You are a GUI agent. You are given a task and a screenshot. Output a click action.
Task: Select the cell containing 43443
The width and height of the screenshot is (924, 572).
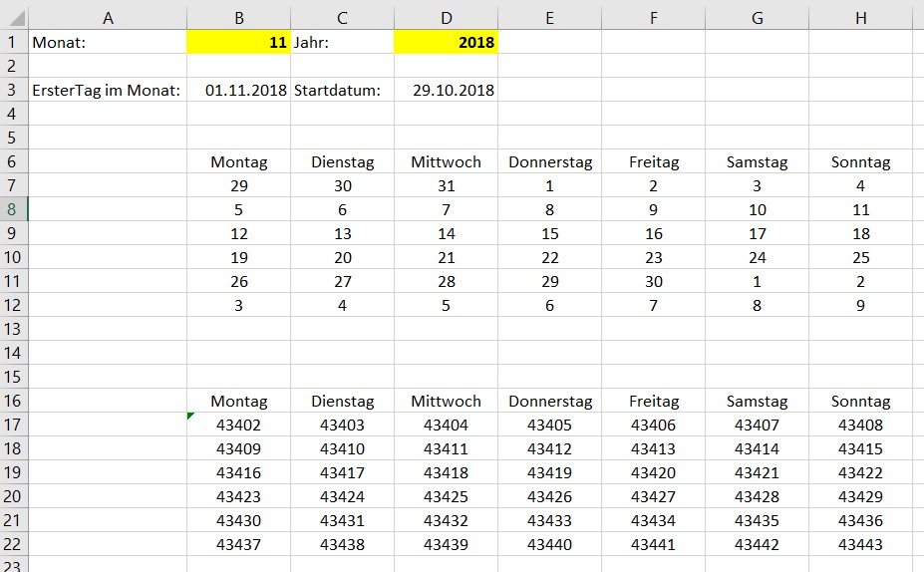tap(860, 544)
